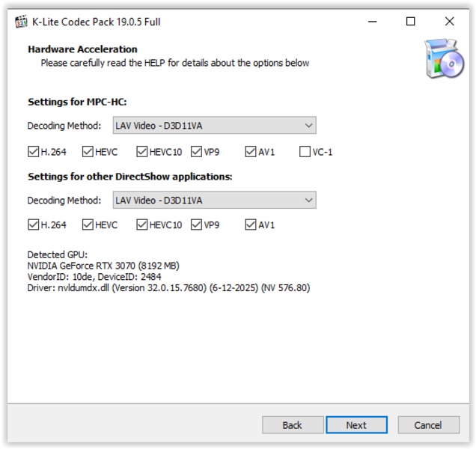Image resolution: width=476 pixels, height=449 pixels.
Task: Go to the Next setup page
Action: pos(356,425)
